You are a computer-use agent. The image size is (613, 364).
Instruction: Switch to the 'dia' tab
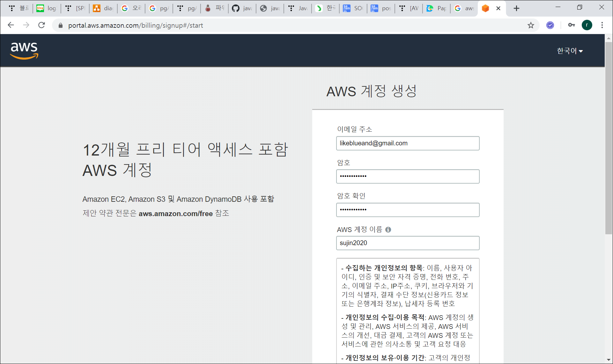point(103,8)
